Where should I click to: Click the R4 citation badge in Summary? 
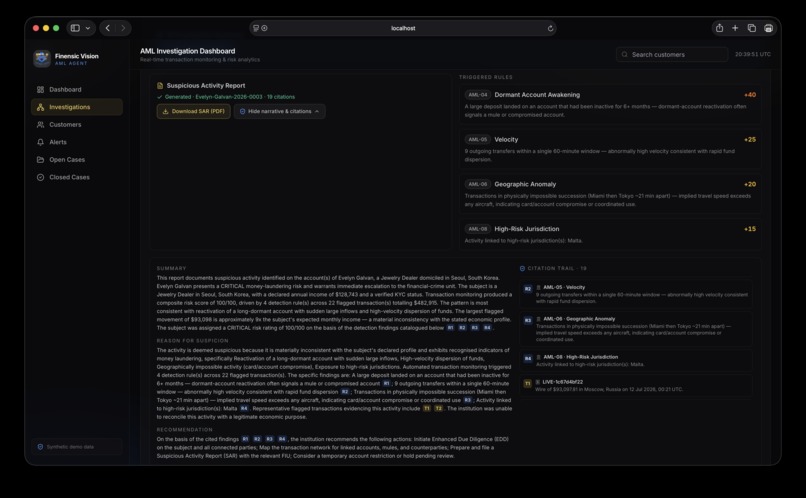click(x=487, y=328)
